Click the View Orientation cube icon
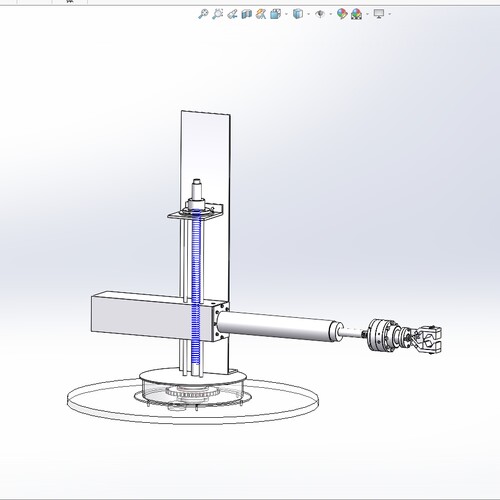 pyautogui.click(x=276, y=14)
